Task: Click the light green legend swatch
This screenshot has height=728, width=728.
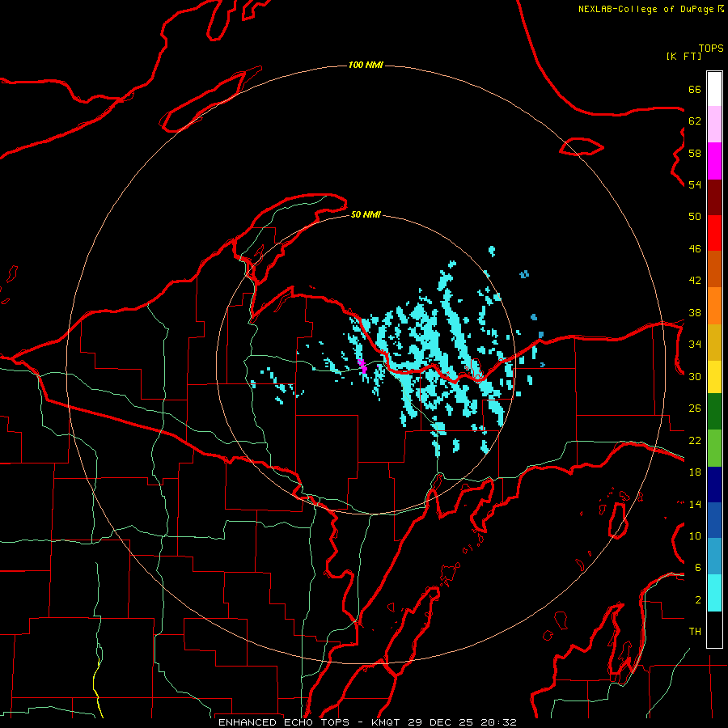Action: [714, 448]
